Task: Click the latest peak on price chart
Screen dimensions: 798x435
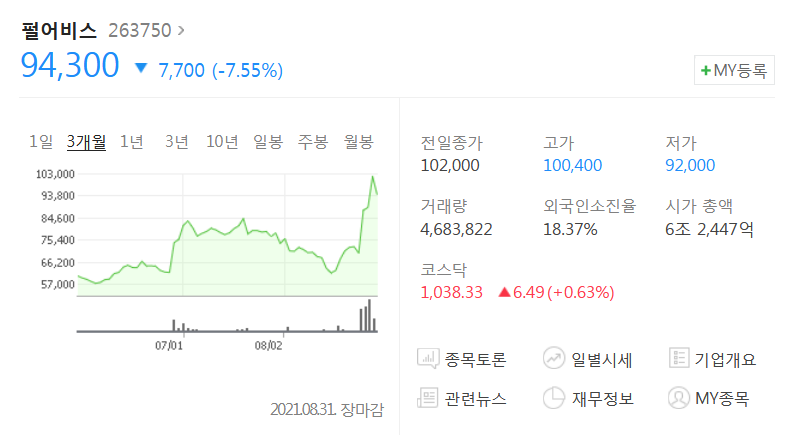Action: tap(373, 178)
